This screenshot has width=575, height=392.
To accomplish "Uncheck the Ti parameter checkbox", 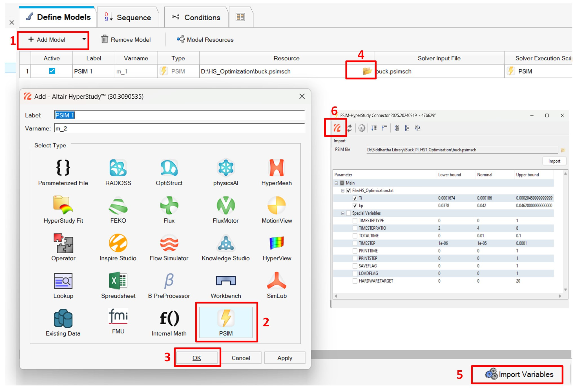I will (x=355, y=198).
